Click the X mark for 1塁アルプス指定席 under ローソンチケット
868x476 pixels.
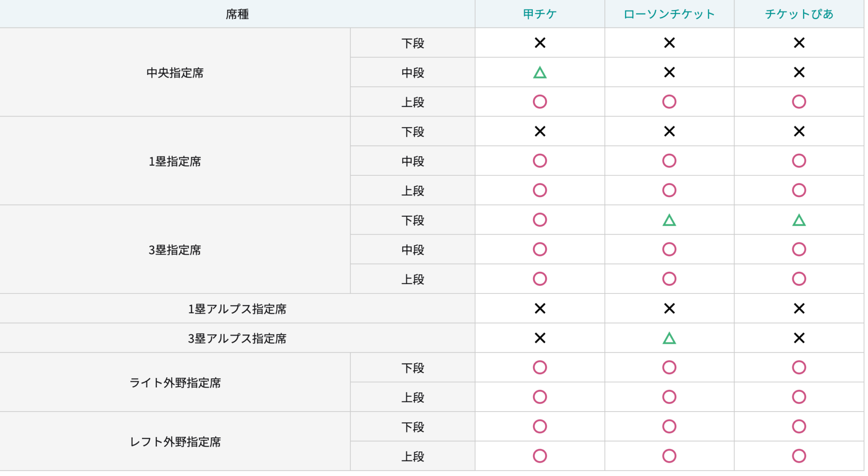click(x=669, y=309)
